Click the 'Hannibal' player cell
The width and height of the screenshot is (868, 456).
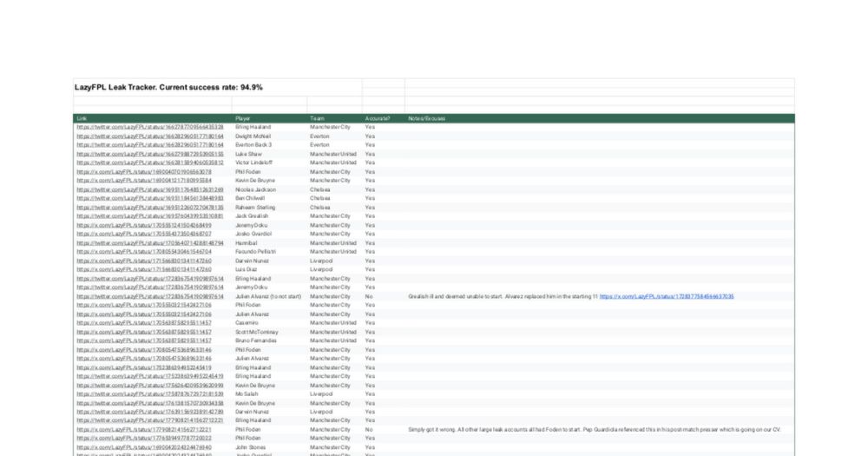tap(247, 243)
